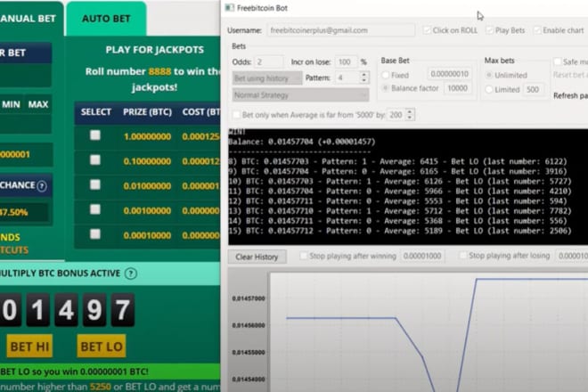Image resolution: width=588 pixels, height=392 pixels.
Task: Enable Stop playing after winning checkbox
Action: coord(304,256)
